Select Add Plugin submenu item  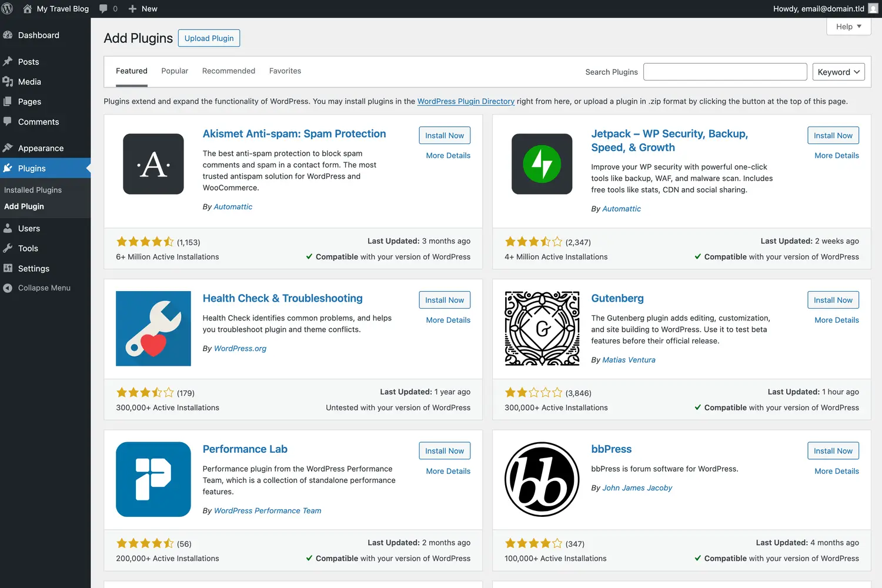pos(24,206)
